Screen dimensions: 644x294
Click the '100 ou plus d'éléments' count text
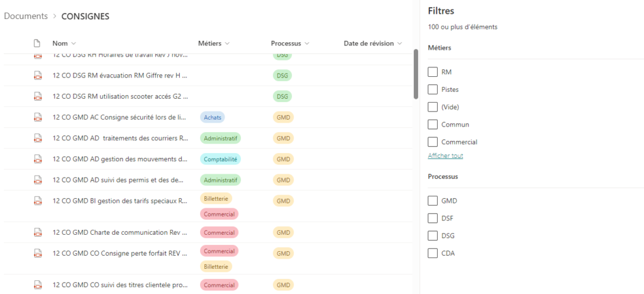(462, 27)
